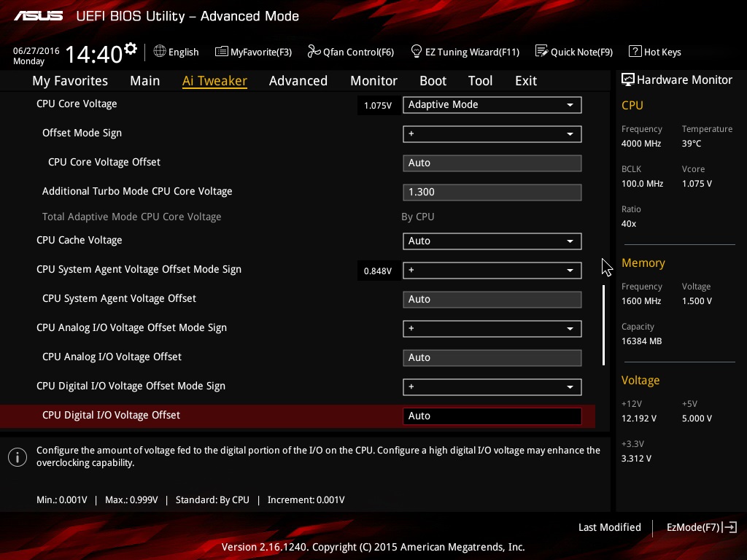This screenshot has height=560, width=747.
Task: Open the Exit tab
Action: click(526, 81)
